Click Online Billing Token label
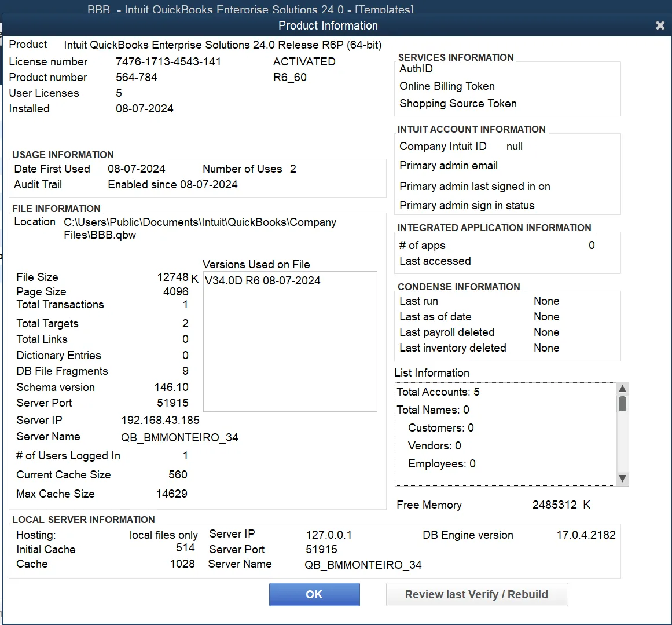This screenshot has width=672, height=625. pos(447,86)
